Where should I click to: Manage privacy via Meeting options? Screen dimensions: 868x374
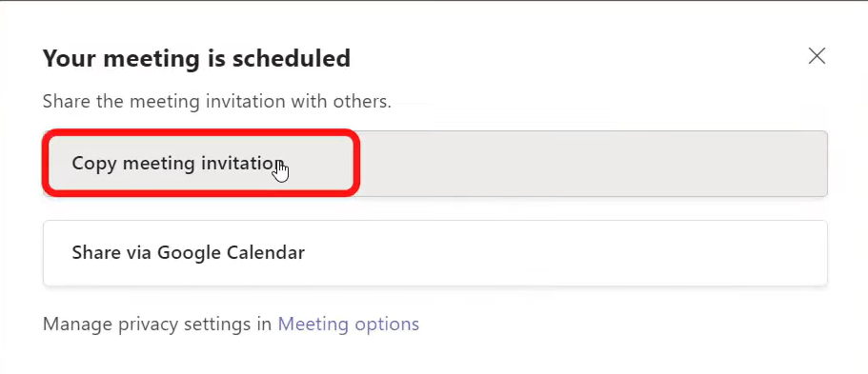coord(348,324)
